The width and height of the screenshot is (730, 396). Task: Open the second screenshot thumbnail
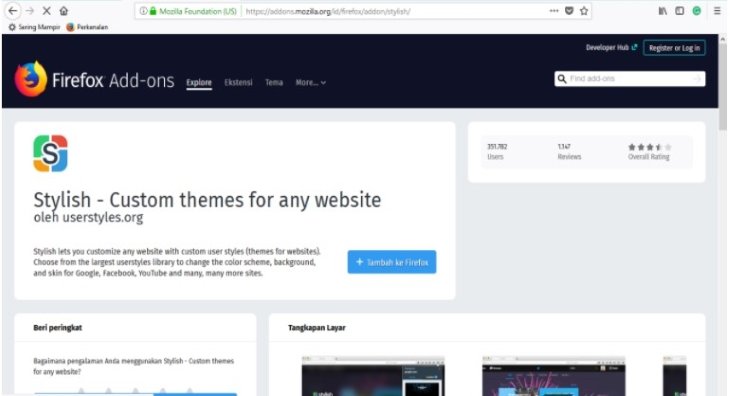[554, 376]
